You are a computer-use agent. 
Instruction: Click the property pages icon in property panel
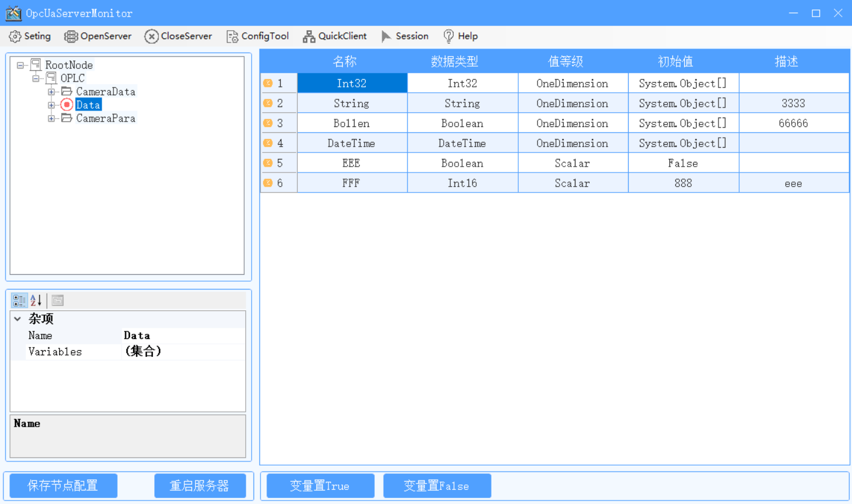pos(57,300)
